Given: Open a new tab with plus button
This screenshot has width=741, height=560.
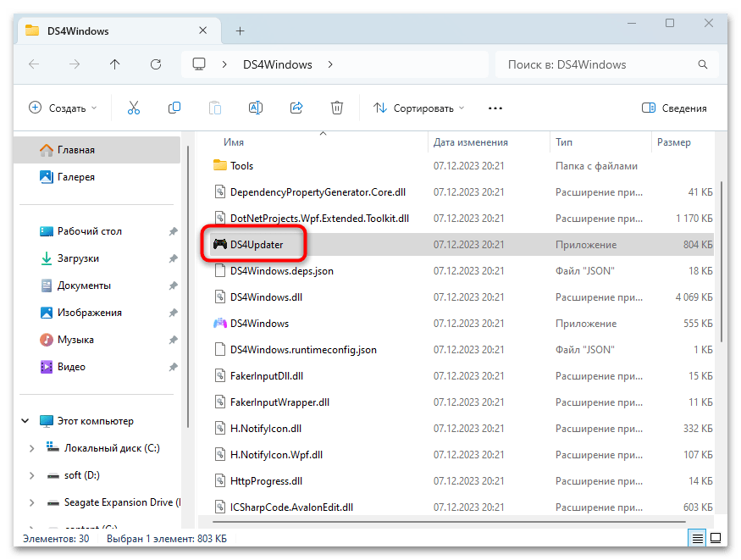Looking at the screenshot, I should (x=240, y=31).
